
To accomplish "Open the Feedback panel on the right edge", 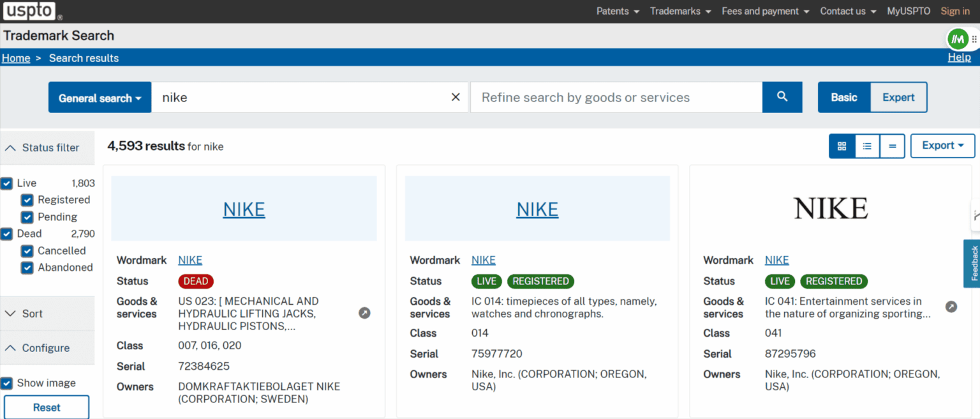I will point(974,263).
